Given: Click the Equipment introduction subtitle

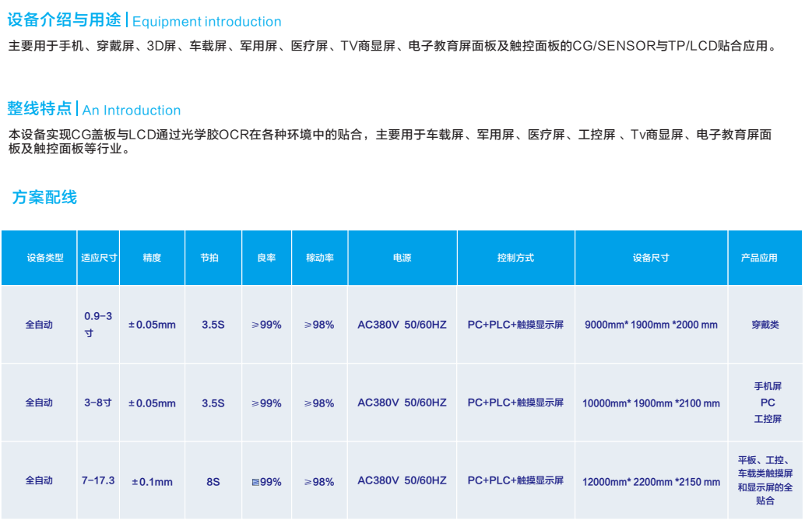Looking at the screenshot, I should tap(207, 22).
